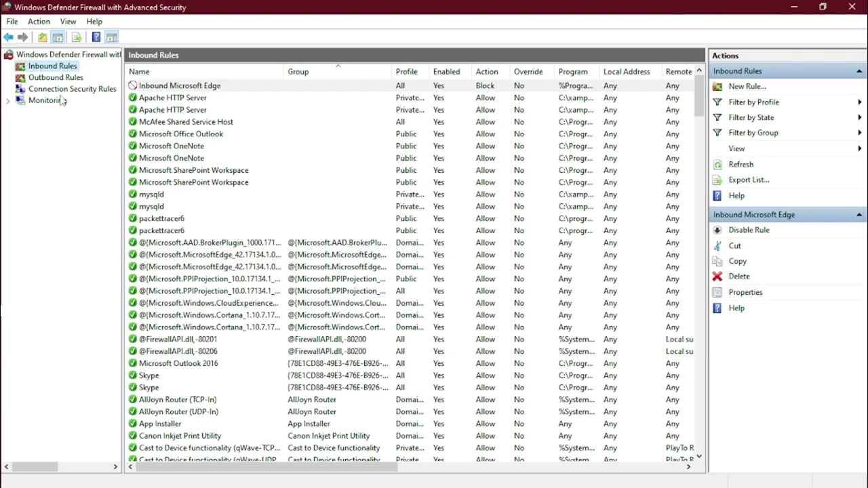The image size is (868, 488).
Task: Click the Local Address column header
Action: [630, 71]
